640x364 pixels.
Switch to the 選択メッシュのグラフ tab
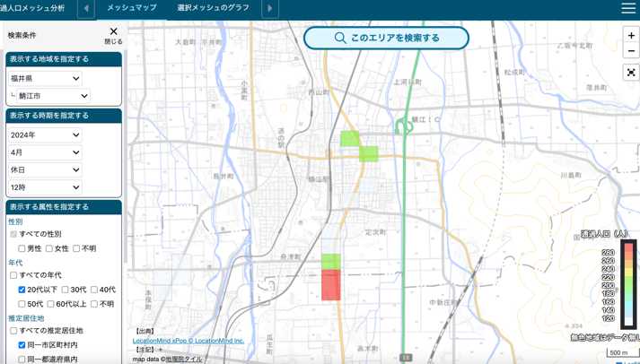click(x=213, y=8)
